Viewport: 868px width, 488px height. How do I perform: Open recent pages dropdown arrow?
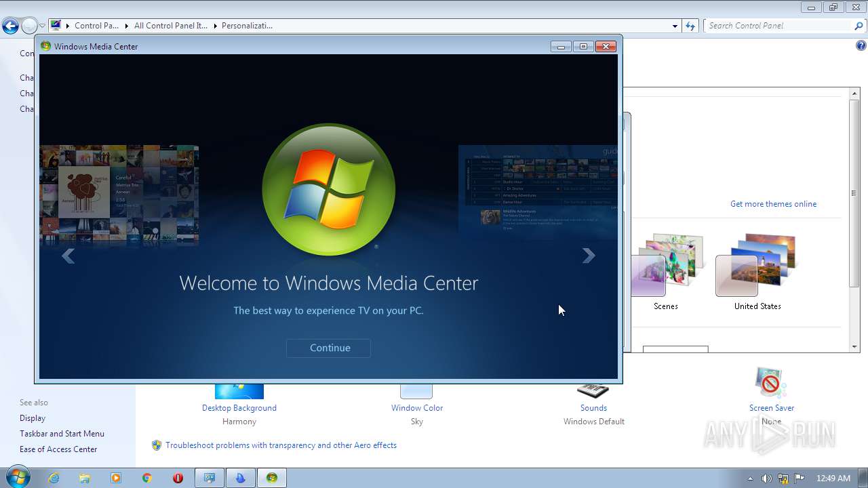(42, 26)
